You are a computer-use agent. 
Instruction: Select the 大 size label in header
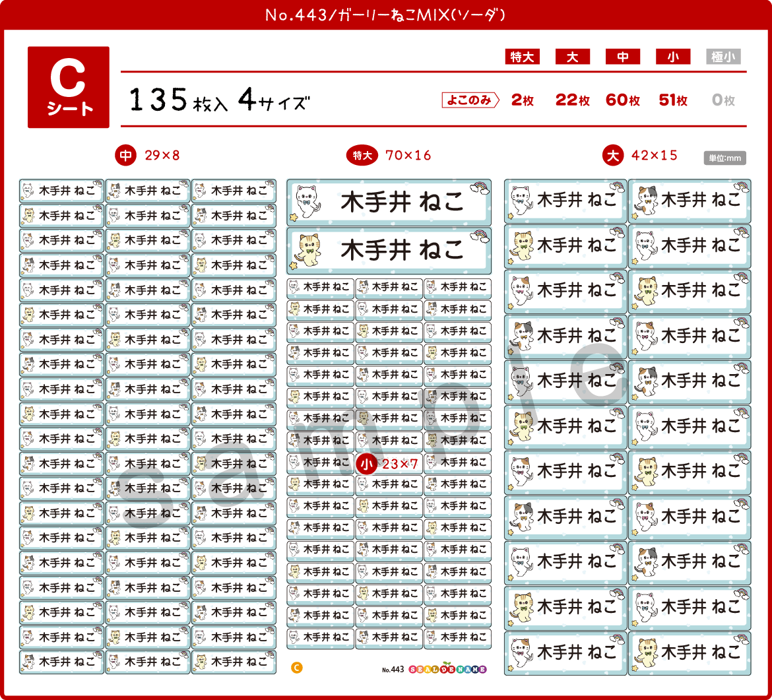[572, 57]
